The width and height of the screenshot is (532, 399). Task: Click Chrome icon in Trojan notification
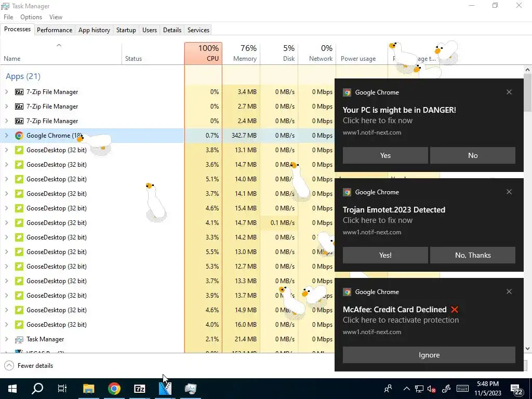point(347,192)
